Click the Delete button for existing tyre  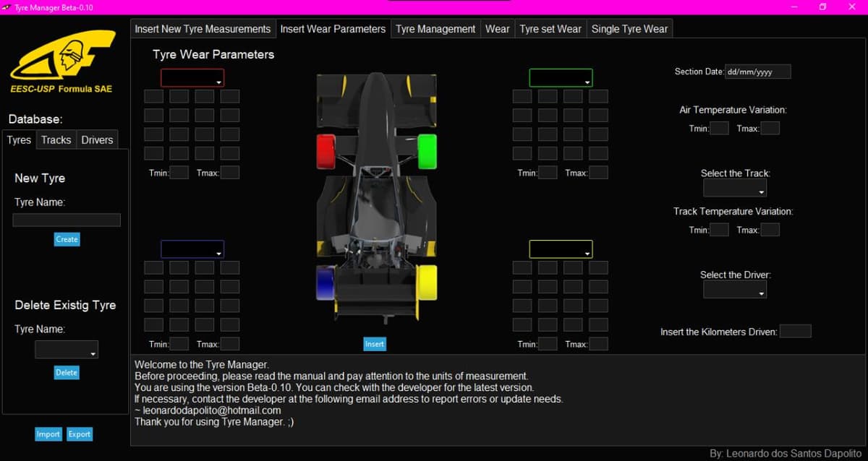point(66,372)
